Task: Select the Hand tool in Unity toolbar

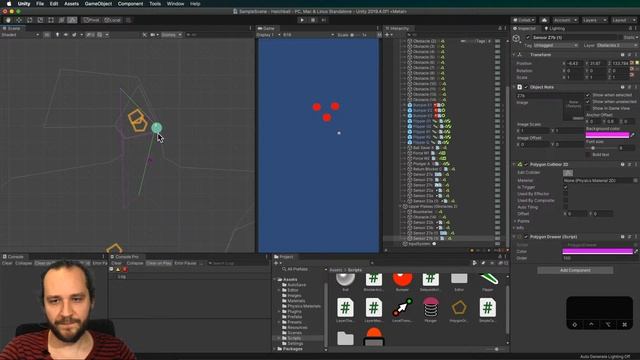Action: coord(8,20)
